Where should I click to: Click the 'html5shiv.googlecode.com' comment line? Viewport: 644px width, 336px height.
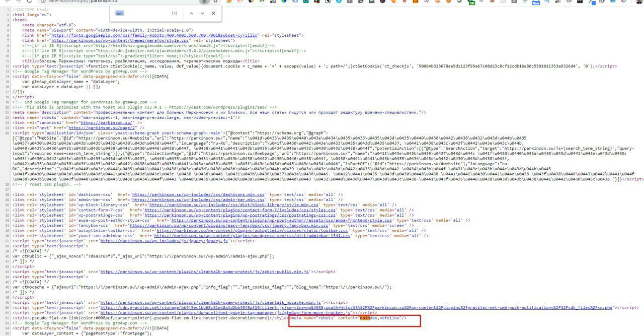click(148, 45)
